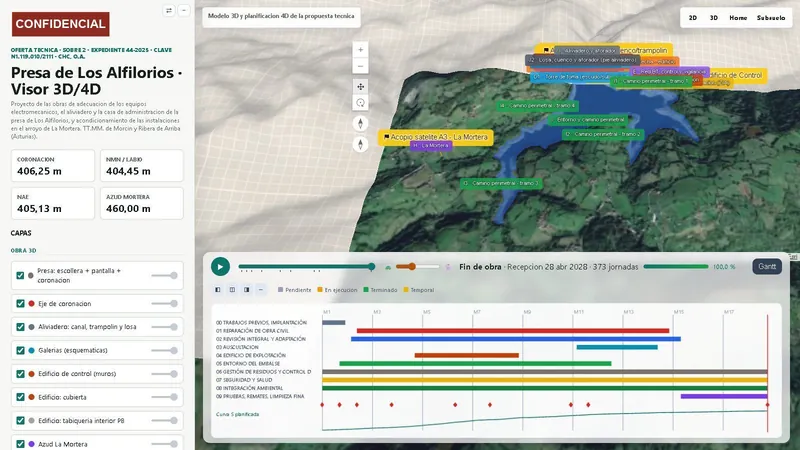Image resolution: width=800 pixels, height=450 pixels.
Task: Activate the rotate view map tool
Action: point(360,103)
